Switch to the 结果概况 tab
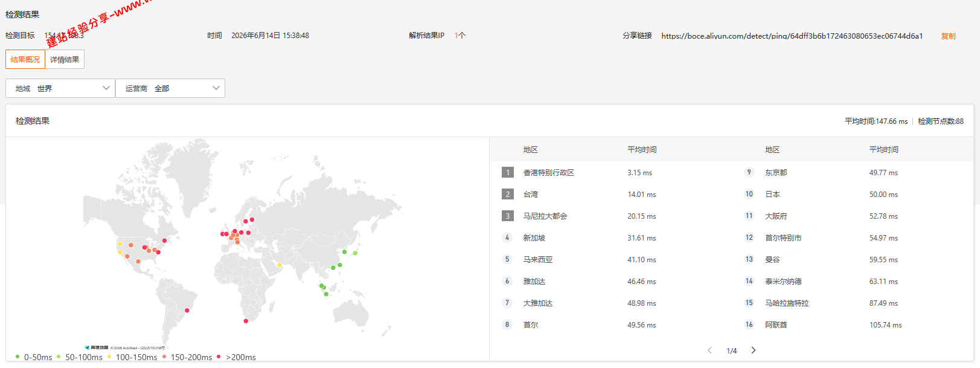Viewport: 980px width, 368px height. 25,59
